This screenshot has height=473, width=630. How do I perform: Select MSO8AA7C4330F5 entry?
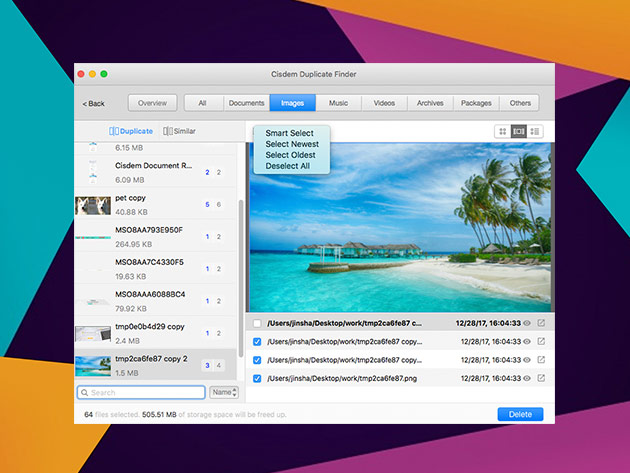(155, 269)
